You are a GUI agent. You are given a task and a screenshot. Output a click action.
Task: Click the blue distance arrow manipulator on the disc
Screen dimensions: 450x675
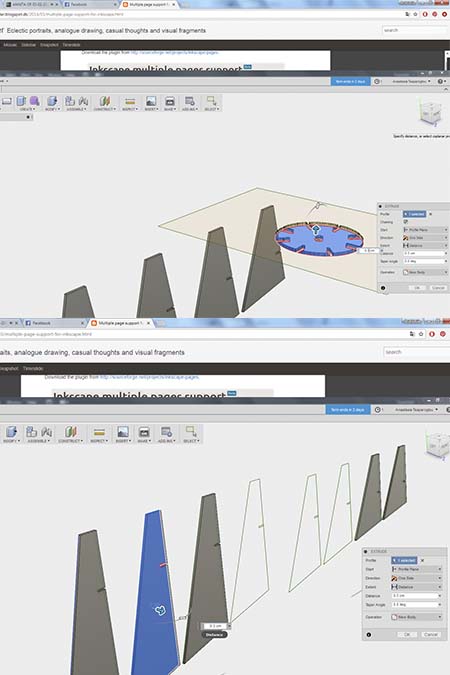[x=316, y=229]
